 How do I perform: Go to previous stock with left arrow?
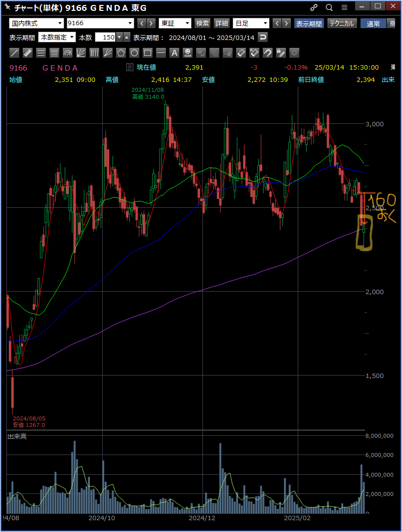tap(142, 23)
